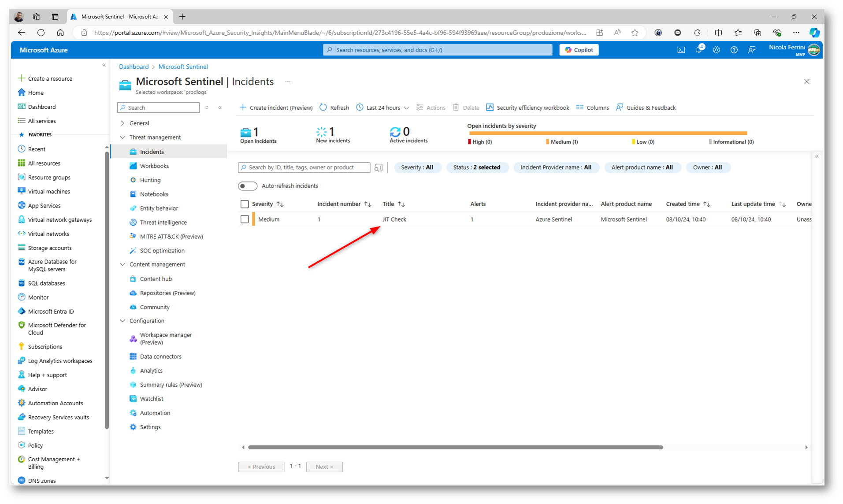Sort by Created time column

688,204
